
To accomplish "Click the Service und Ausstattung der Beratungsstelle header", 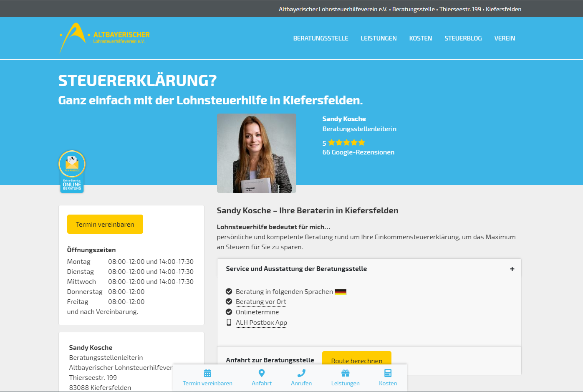I will pyautogui.click(x=369, y=269).
